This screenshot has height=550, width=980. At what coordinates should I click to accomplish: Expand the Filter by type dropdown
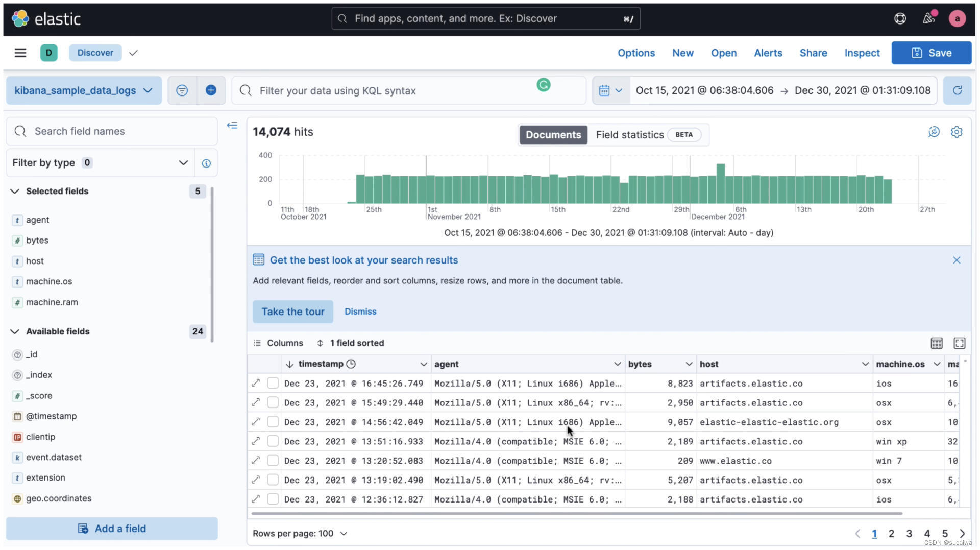pos(100,163)
